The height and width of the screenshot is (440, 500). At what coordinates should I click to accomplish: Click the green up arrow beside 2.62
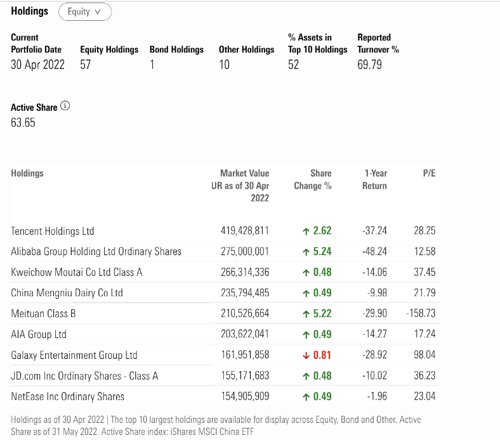point(306,231)
